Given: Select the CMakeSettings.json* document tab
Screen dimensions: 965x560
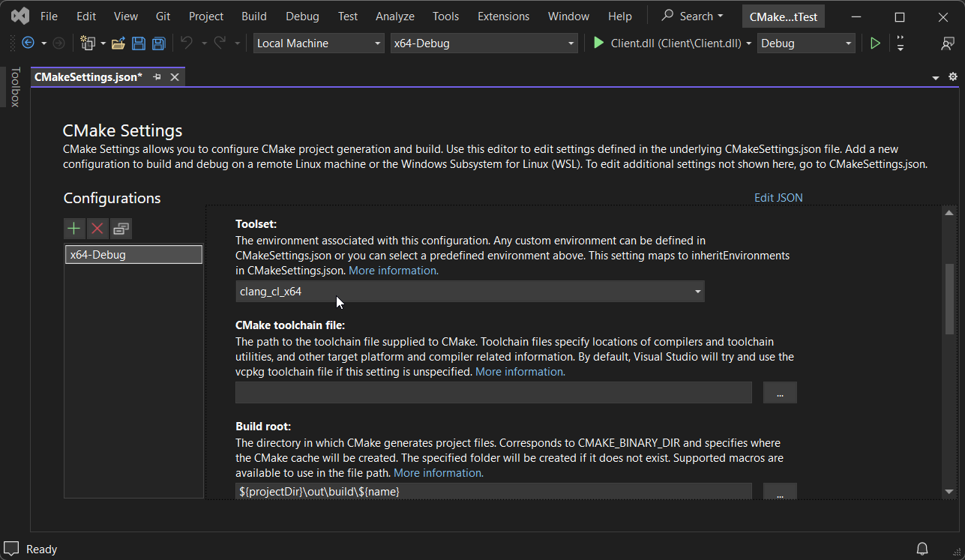Looking at the screenshot, I should [88, 77].
